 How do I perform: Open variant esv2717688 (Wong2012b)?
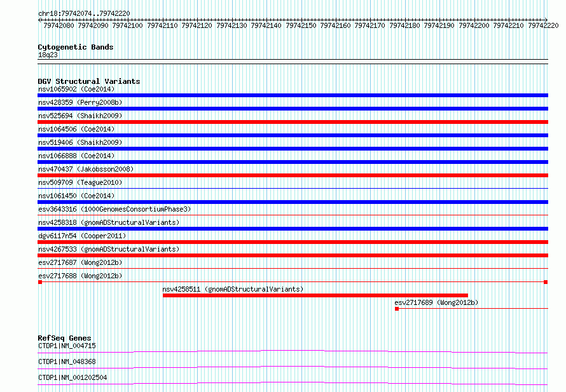pyautogui.click(x=80, y=276)
